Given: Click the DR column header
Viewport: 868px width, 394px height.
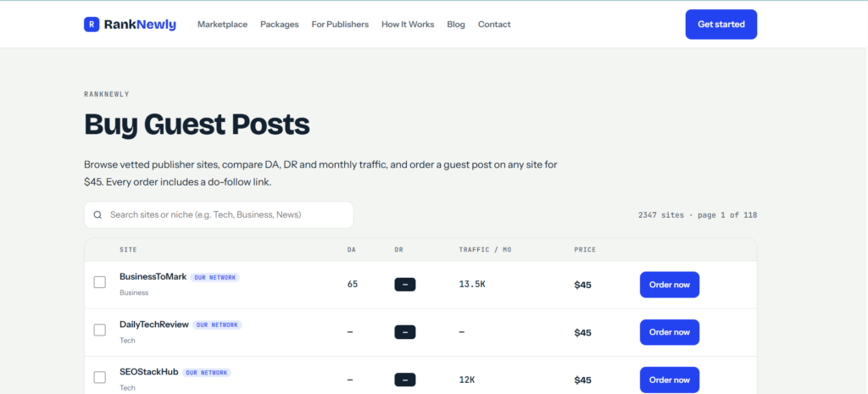Looking at the screenshot, I should [398, 250].
